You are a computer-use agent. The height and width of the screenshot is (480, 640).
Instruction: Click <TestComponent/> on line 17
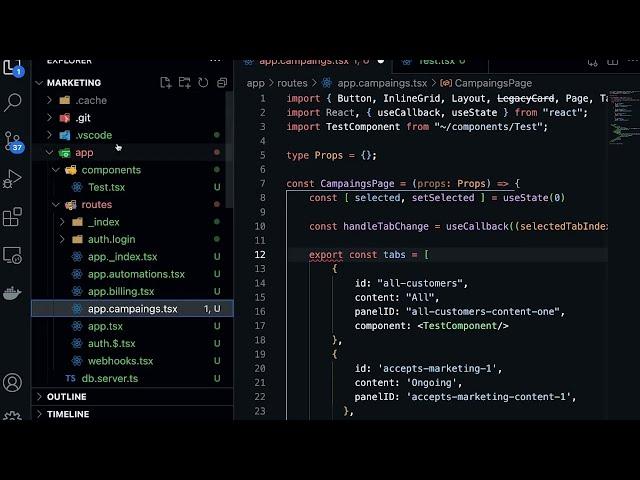pos(463,326)
